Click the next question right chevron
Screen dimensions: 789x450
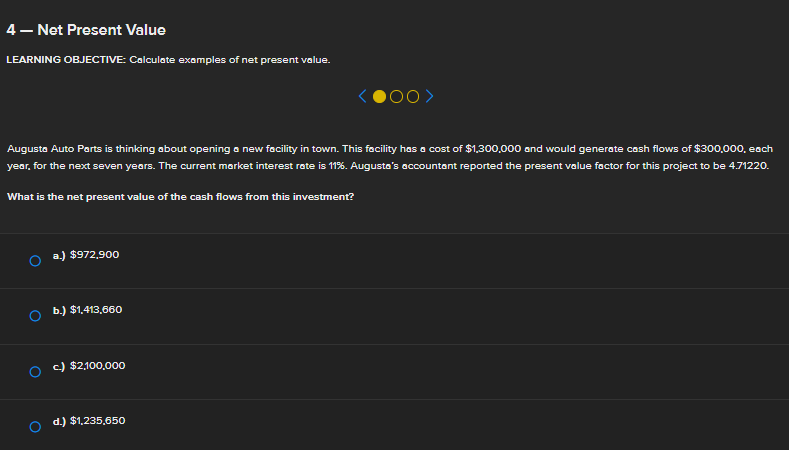tap(429, 97)
